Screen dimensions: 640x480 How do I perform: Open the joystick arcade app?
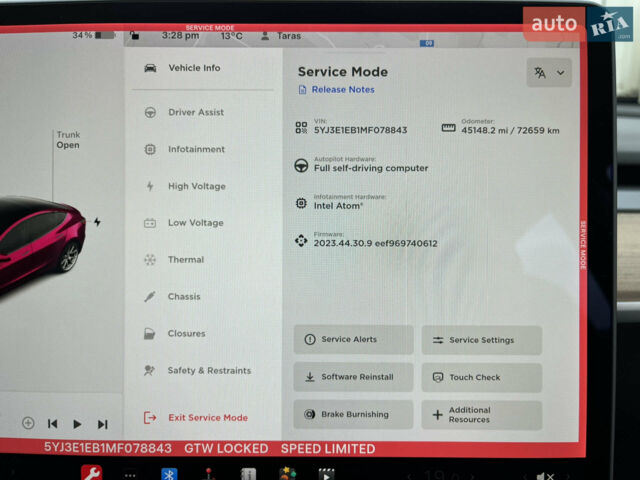209,474
